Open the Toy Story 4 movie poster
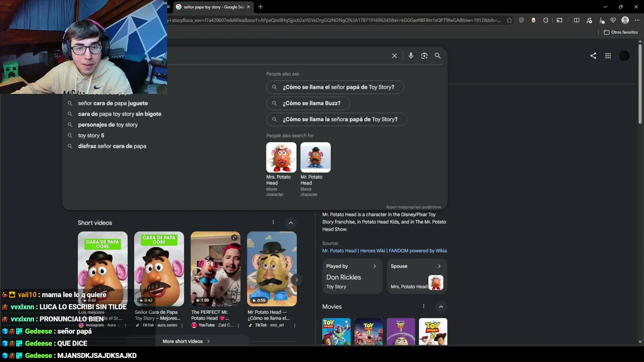Image resolution: width=644 pixels, height=362 pixels. click(369, 332)
